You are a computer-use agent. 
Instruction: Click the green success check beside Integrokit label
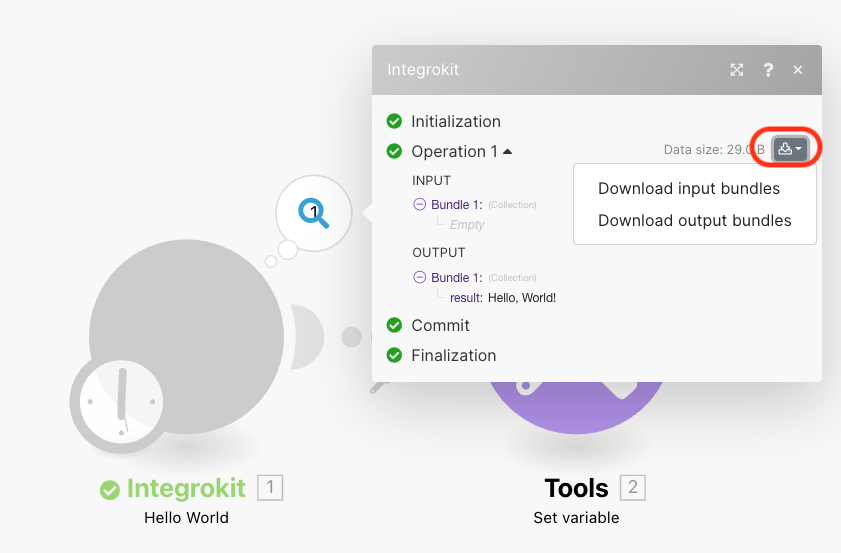click(x=110, y=490)
